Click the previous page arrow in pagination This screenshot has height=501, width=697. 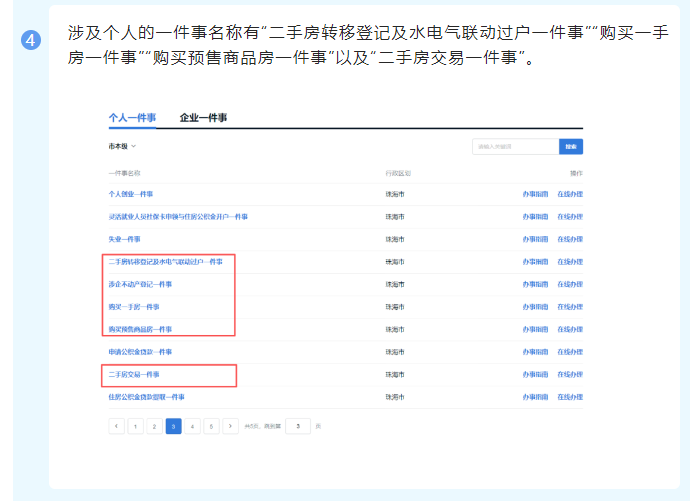117,426
